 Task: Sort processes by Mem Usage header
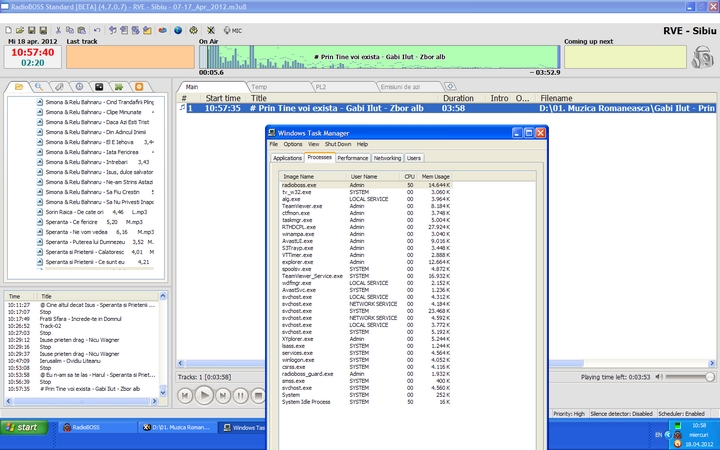435,176
